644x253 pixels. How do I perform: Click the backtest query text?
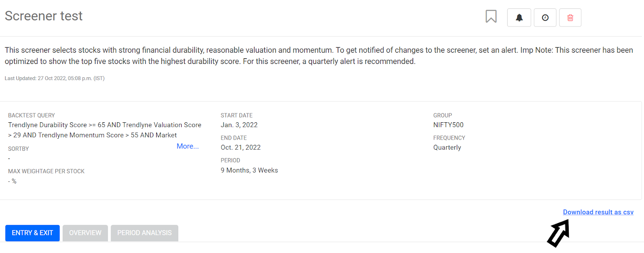(x=105, y=130)
